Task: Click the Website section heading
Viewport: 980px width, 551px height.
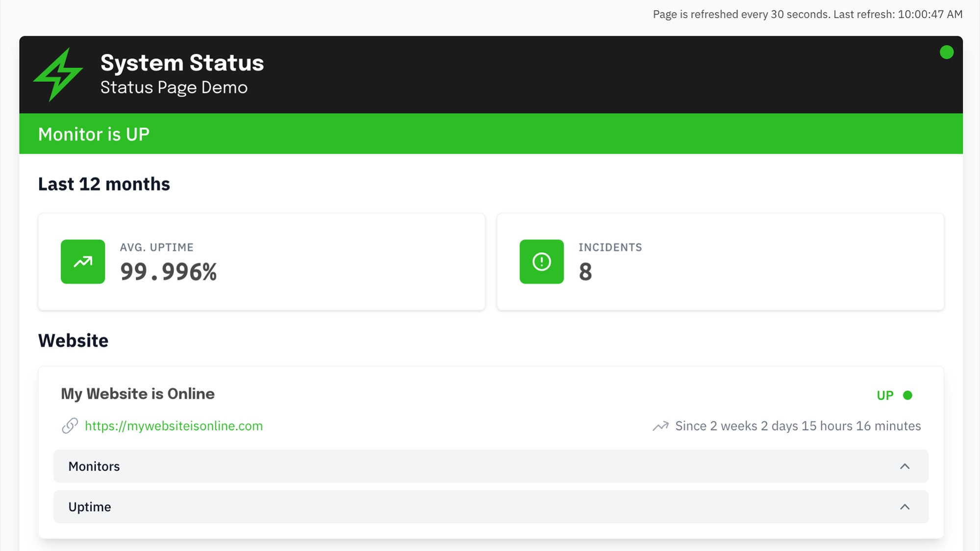Action: click(x=73, y=340)
